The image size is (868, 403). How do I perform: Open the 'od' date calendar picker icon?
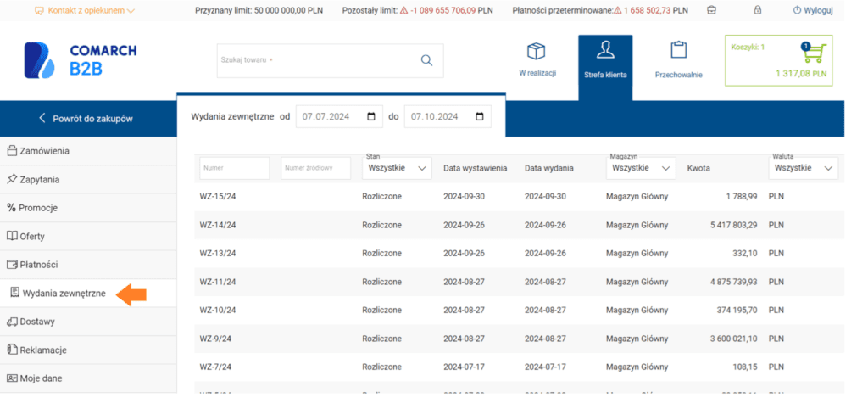point(371,117)
